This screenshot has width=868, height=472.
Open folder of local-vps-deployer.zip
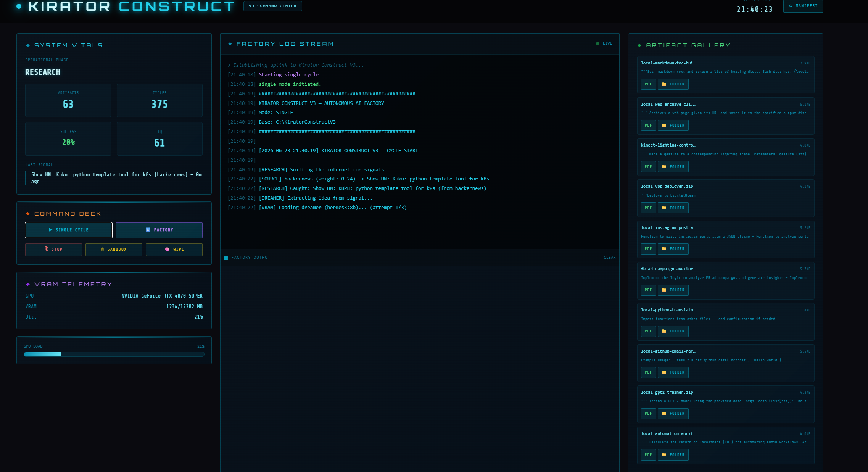coord(673,208)
